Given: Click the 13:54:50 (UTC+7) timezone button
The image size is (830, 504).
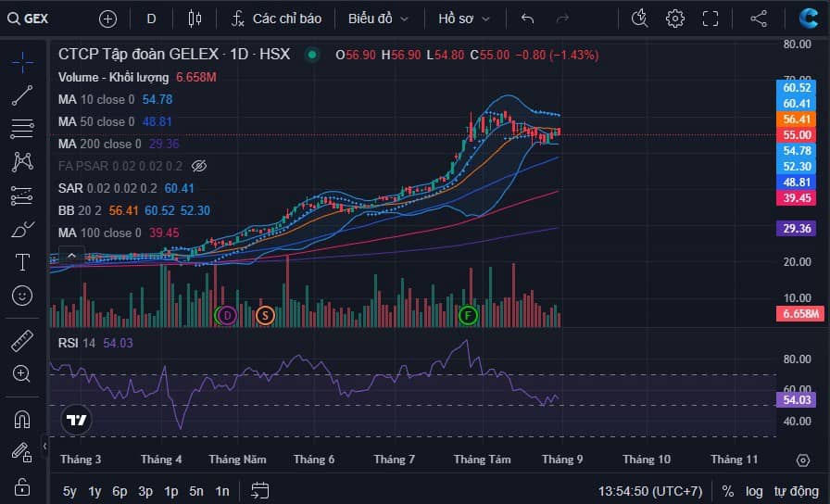Looking at the screenshot, I should [x=650, y=491].
